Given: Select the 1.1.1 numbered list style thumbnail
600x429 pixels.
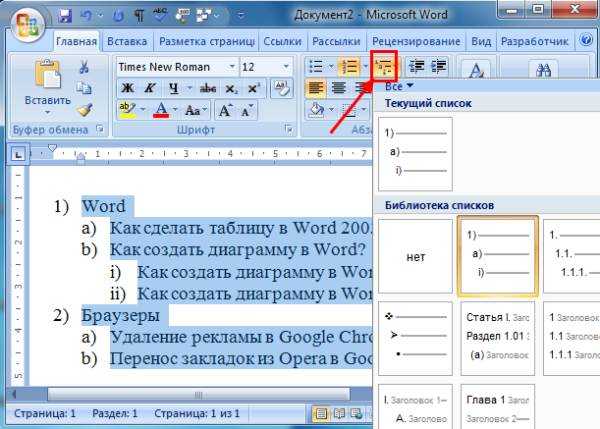Looking at the screenshot, I should coord(568,257).
